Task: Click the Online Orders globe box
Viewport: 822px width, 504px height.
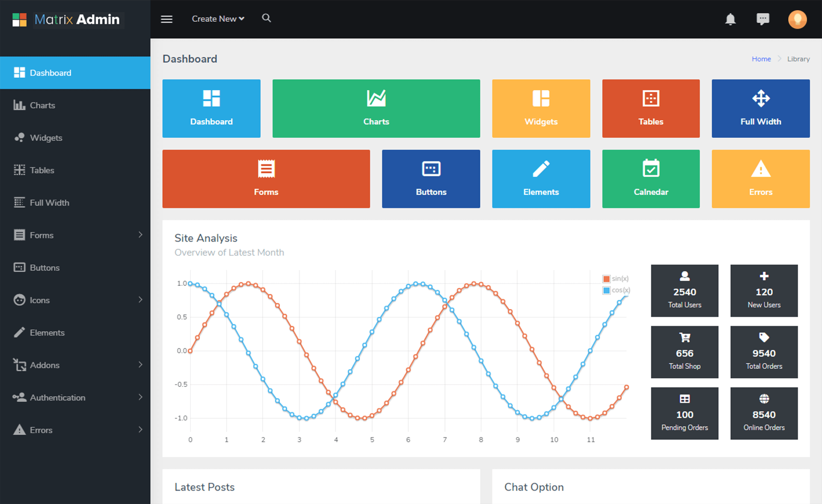Action: pos(764,413)
